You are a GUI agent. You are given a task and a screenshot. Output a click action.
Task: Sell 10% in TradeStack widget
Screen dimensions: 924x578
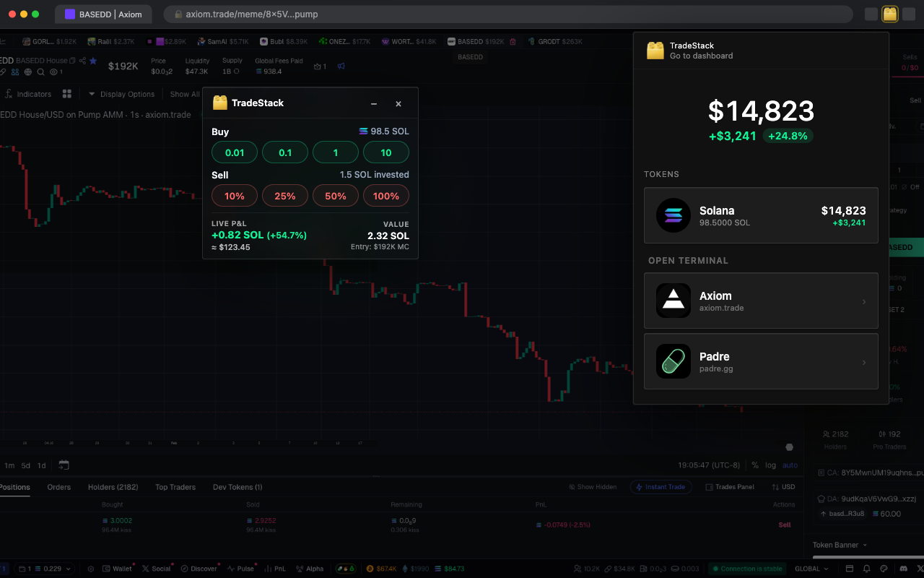click(x=235, y=196)
